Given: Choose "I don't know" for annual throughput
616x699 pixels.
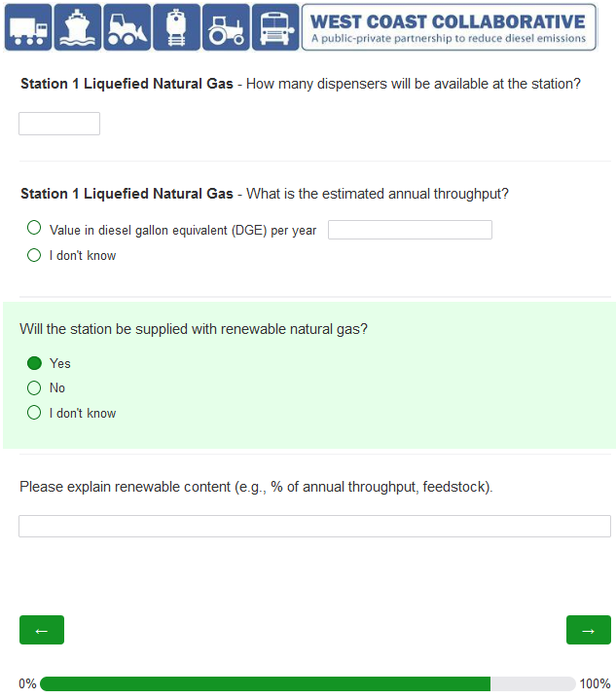Looking at the screenshot, I should 34,255.
